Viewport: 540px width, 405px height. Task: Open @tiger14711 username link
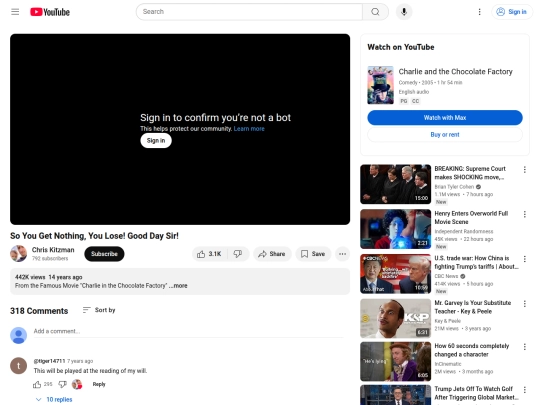click(49, 361)
